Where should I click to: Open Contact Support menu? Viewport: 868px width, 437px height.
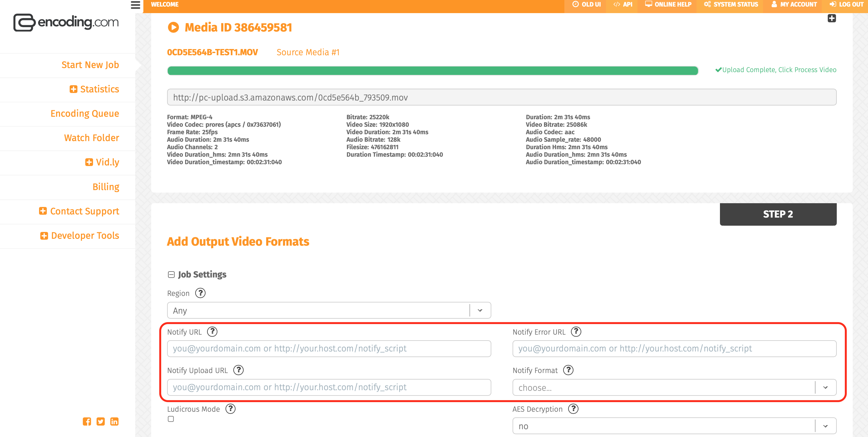(x=85, y=211)
